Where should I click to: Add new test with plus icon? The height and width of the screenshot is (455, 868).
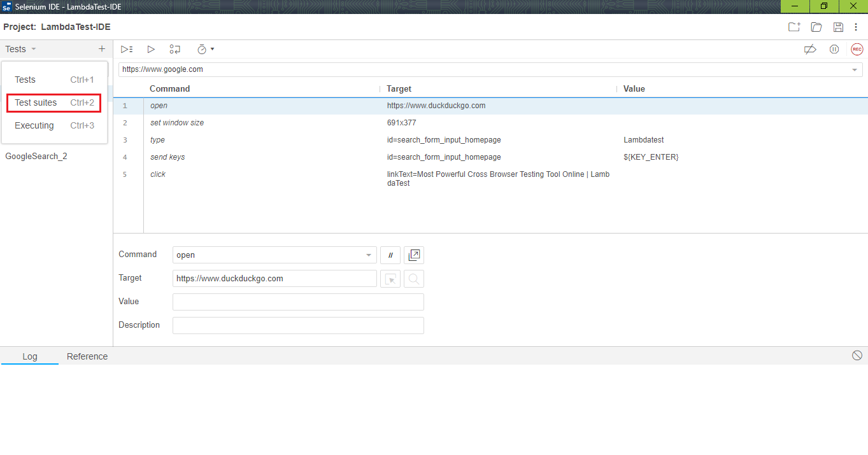[102, 49]
